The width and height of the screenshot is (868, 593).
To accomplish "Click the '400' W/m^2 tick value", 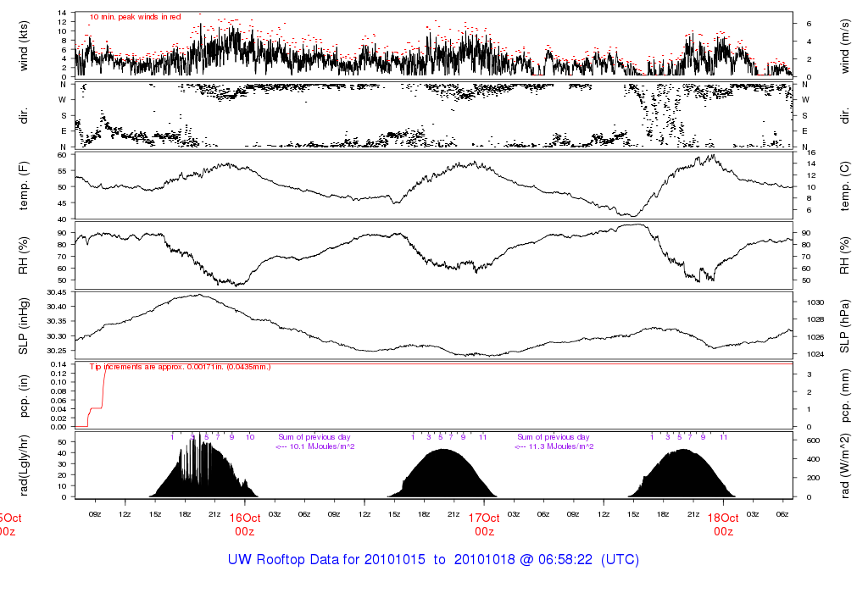I will 813,460.
